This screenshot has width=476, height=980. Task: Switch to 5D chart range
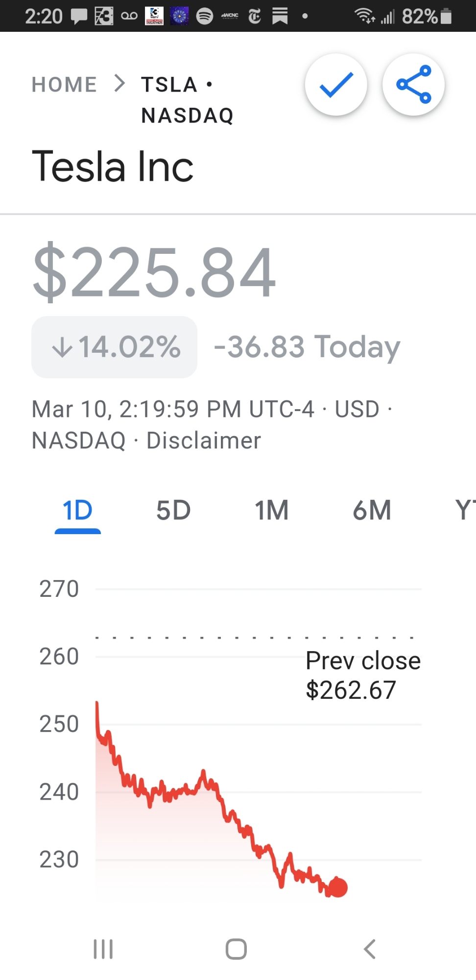pos(173,511)
